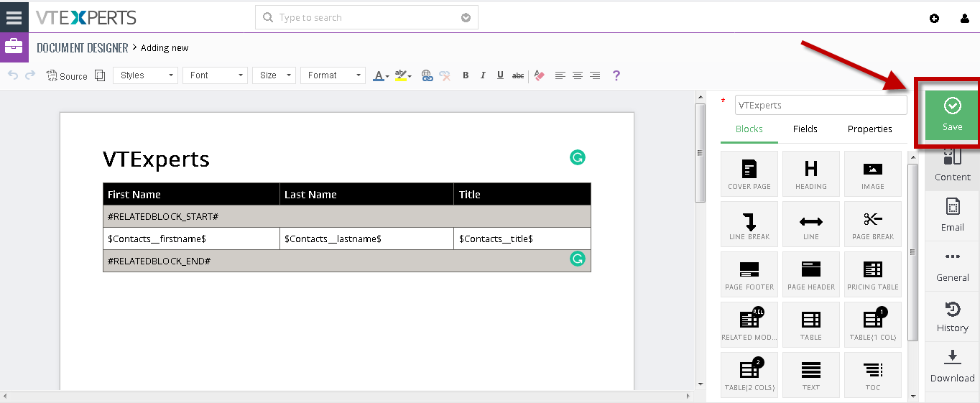Toggle underline formatting
980x403 pixels.
pos(500,75)
